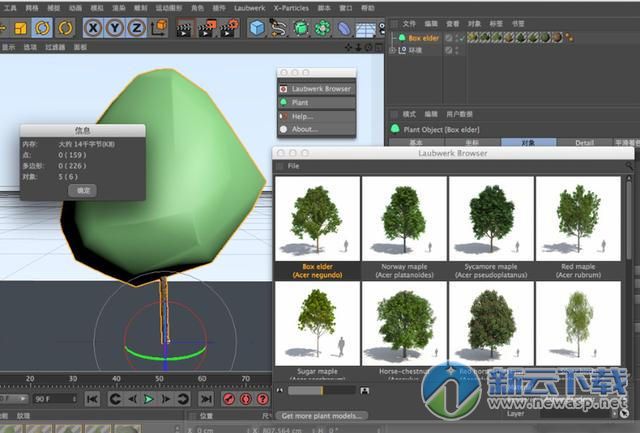This screenshot has width=640, height=433.
Task: Go to next keyframe
Action: 183,399
